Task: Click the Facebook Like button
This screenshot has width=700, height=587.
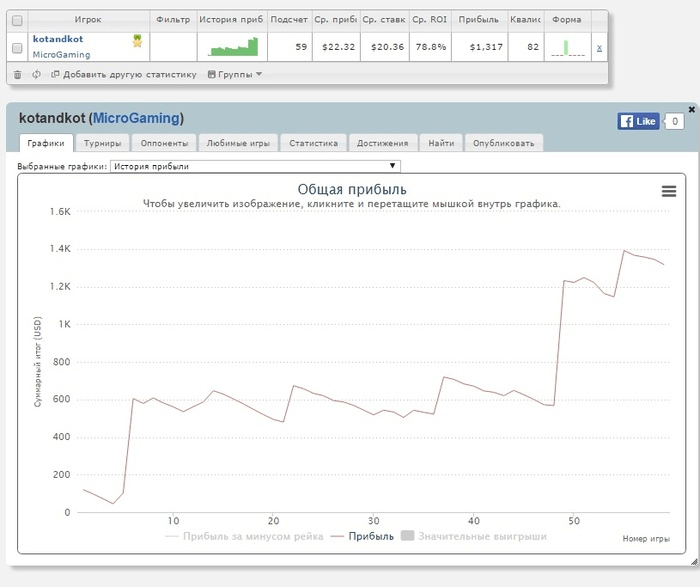Action: coord(638,121)
